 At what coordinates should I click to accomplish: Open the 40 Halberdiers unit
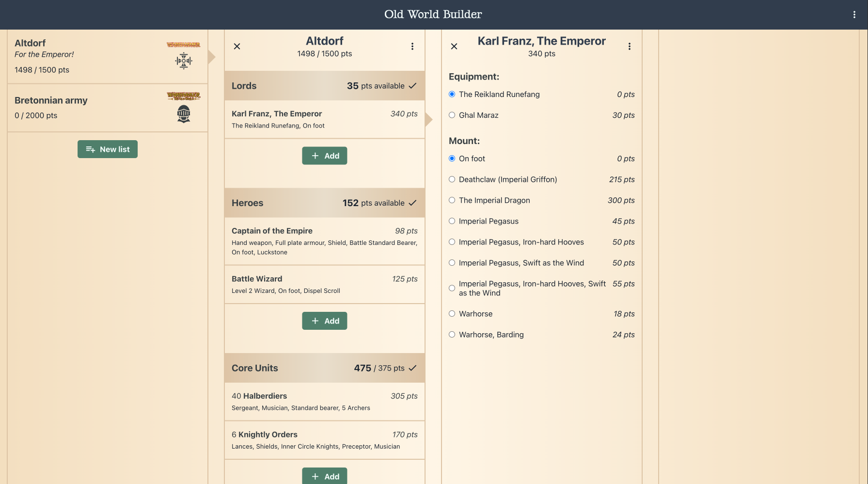325,402
